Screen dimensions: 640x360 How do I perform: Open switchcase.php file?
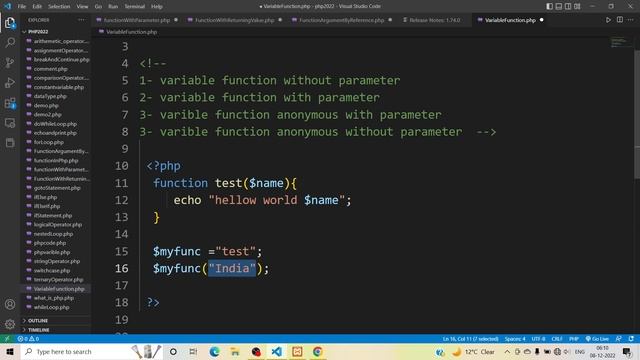tap(52, 270)
